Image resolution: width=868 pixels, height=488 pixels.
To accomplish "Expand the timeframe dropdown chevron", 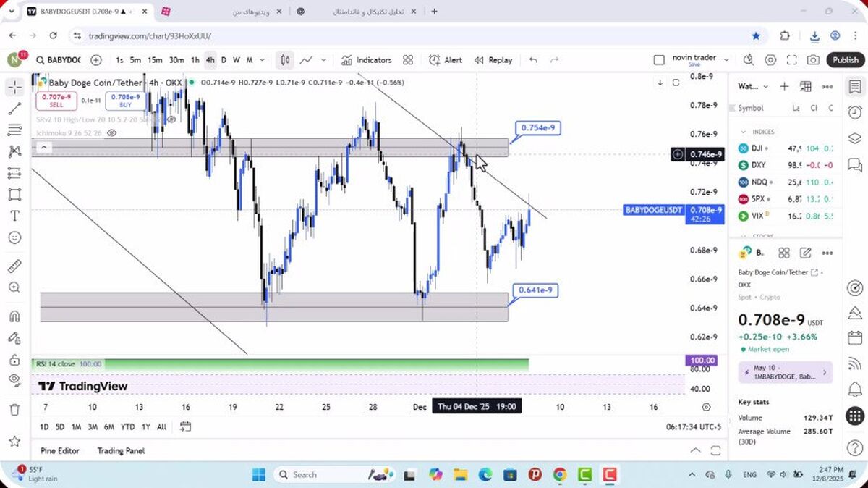I will (262, 60).
